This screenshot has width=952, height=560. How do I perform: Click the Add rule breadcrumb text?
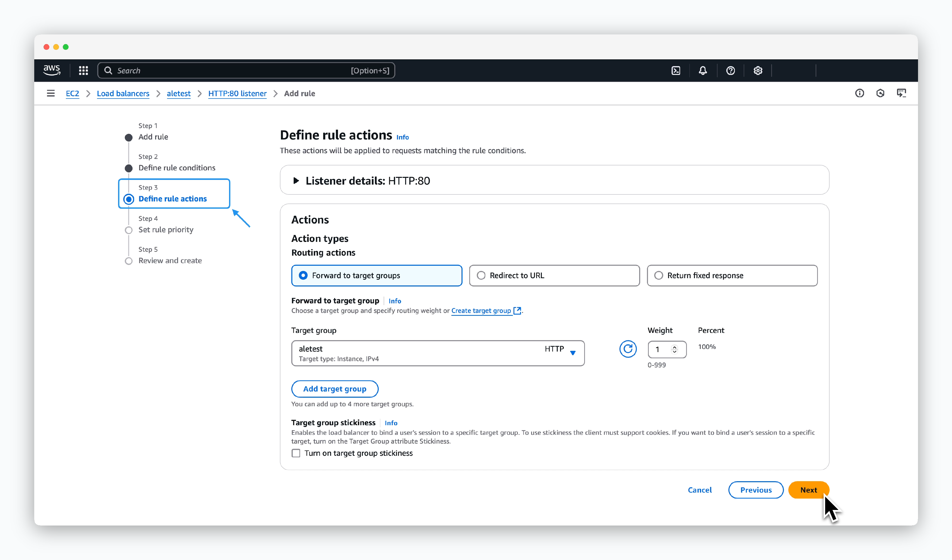[x=300, y=93]
